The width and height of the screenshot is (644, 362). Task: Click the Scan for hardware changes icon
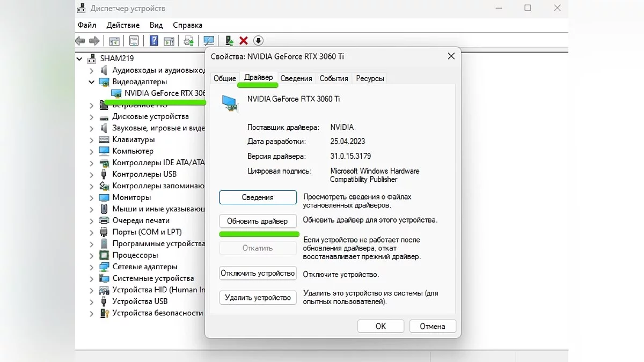pos(209,41)
